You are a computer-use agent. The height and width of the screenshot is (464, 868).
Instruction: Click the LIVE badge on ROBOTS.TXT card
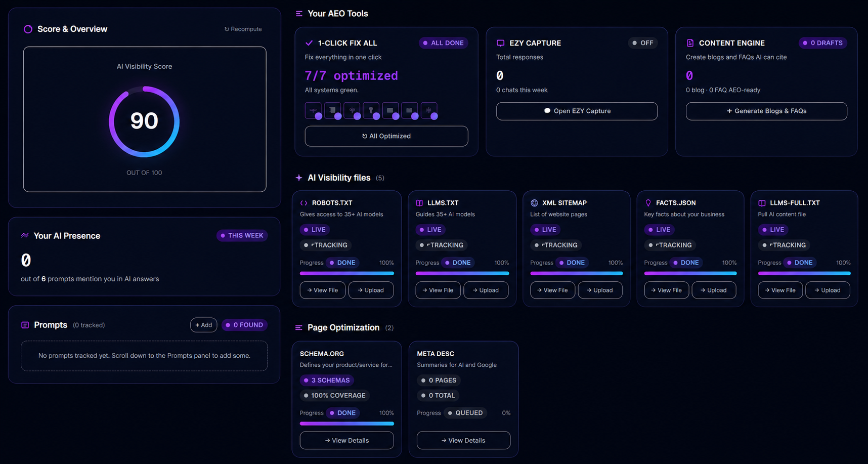(315, 230)
